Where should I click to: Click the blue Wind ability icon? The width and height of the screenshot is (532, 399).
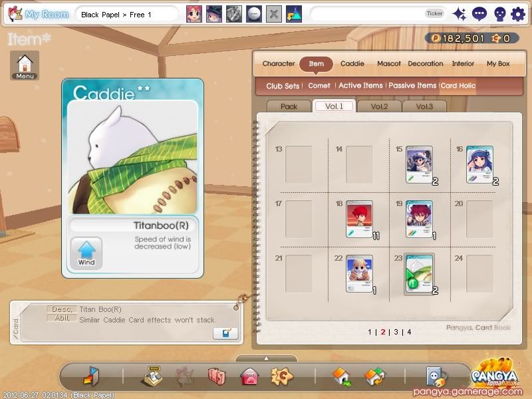[x=86, y=253]
